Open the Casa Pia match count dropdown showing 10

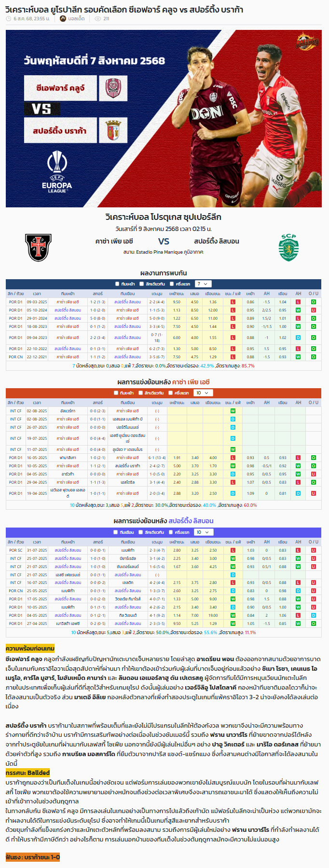click(202, 393)
